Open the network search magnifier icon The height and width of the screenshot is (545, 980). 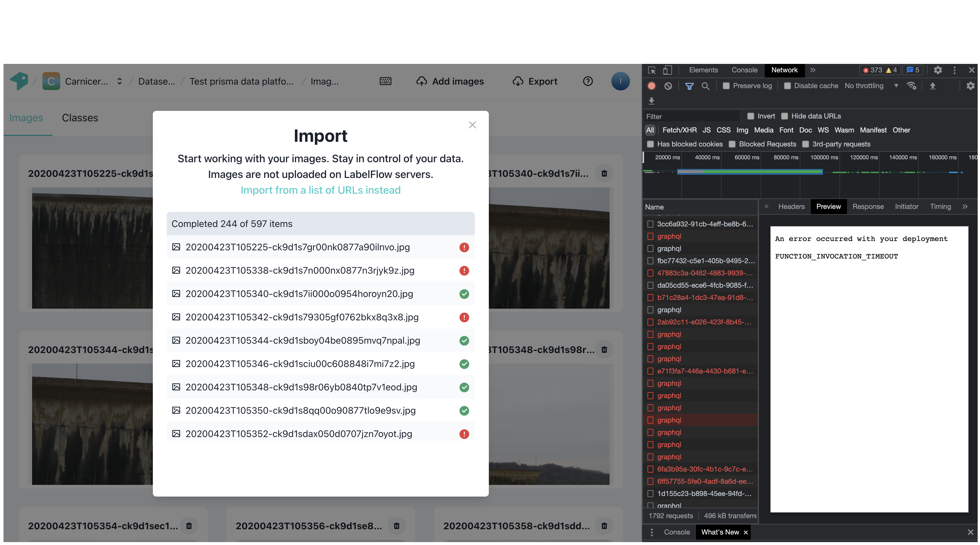coord(706,86)
